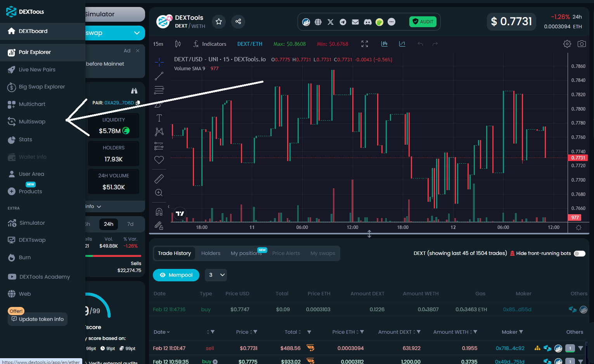Open the heart icons tool

click(x=159, y=160)
